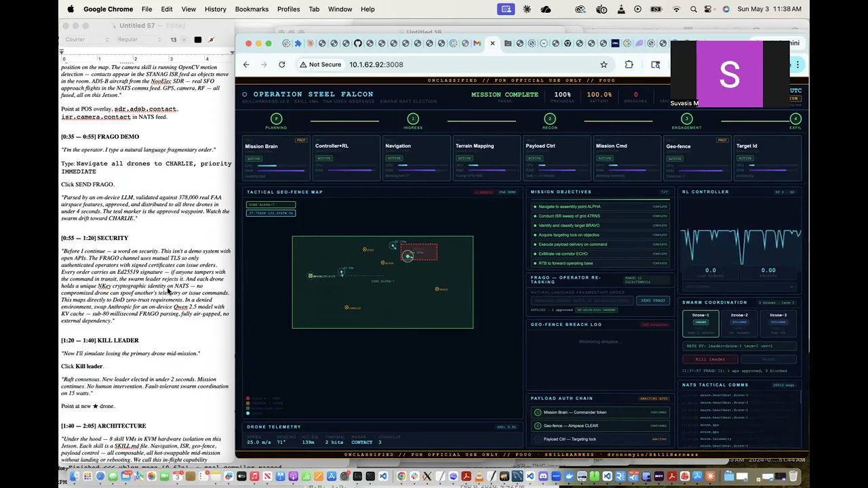Screen dimensions: 868x488
Task: Click the CHARLIE waypoint on the map
Action: (347, 308)
